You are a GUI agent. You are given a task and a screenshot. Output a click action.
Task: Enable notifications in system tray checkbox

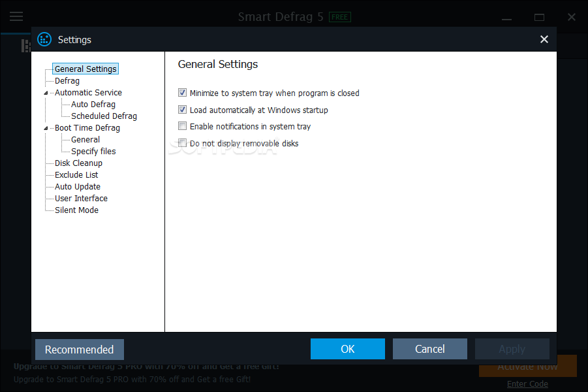coord(182,126)
